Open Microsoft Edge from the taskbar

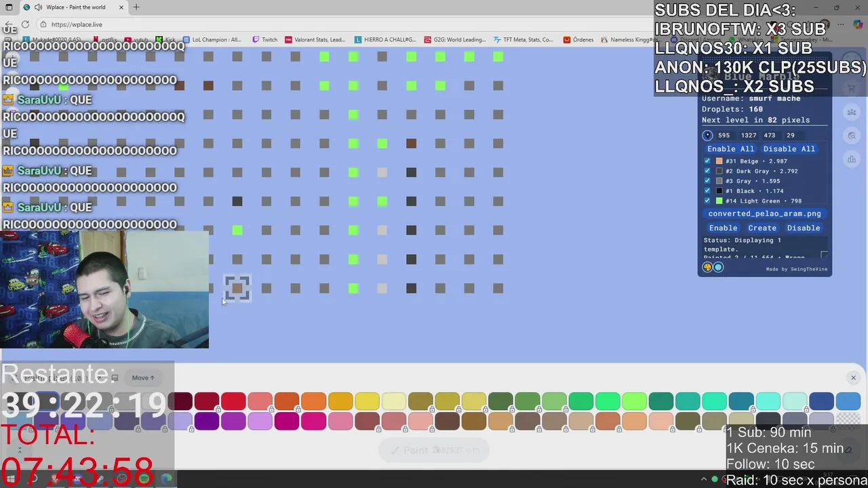point(166,479)
